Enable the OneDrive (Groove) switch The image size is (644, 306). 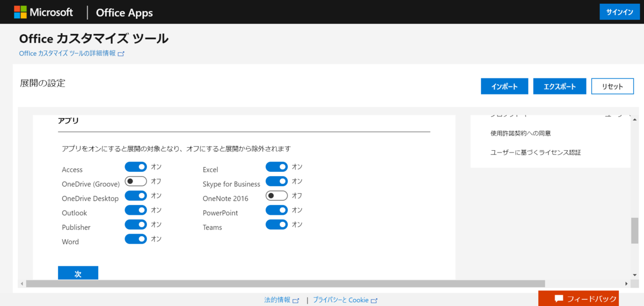pos(136,181)
